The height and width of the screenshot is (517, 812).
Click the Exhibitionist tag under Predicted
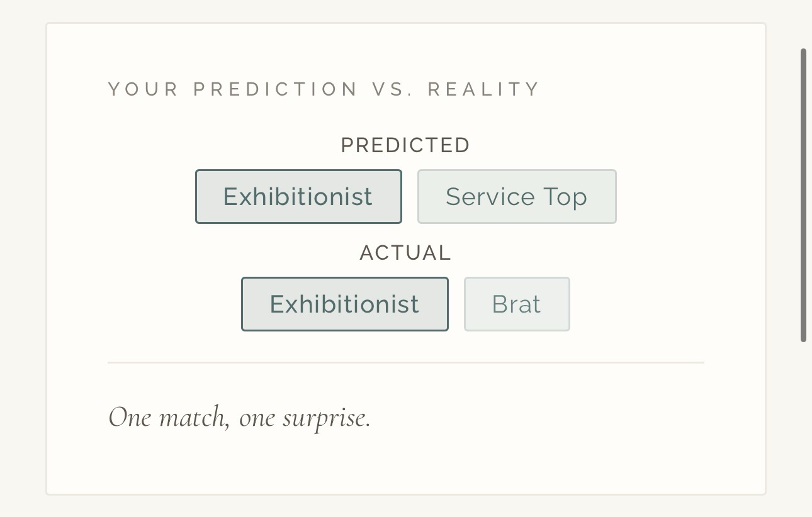pos(298,197)
